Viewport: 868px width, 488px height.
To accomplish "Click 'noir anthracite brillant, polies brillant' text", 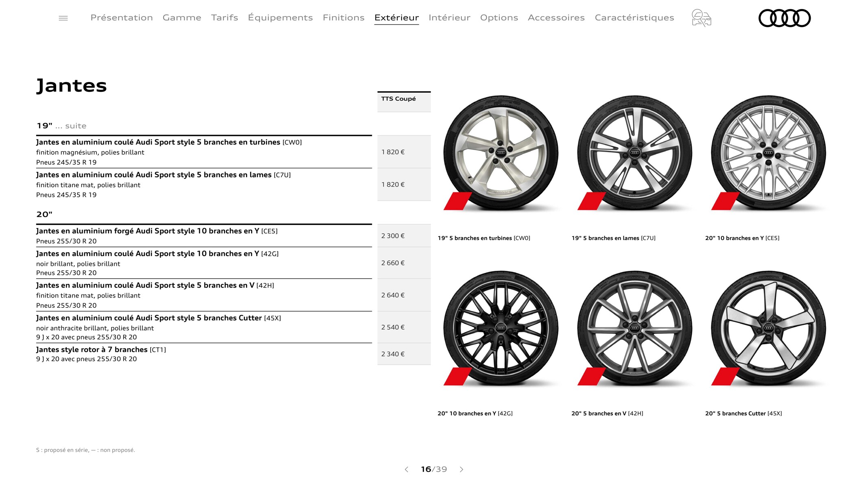I will (95, 328).
